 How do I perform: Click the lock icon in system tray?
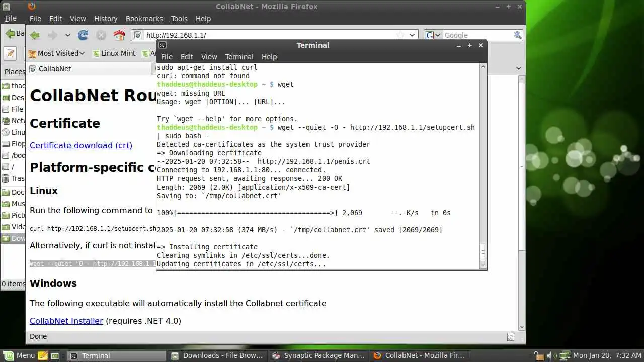click(x=538, y=356)
